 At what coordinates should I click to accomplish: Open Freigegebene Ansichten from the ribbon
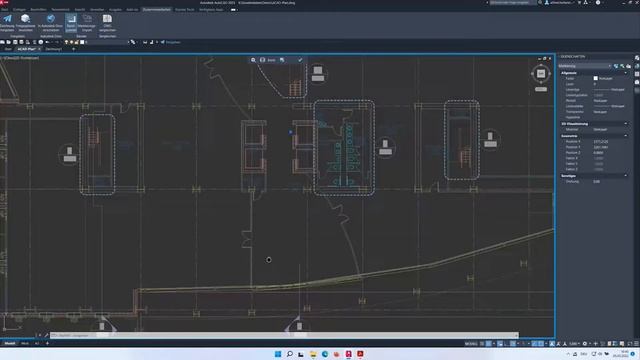click(x=25, y=22)
